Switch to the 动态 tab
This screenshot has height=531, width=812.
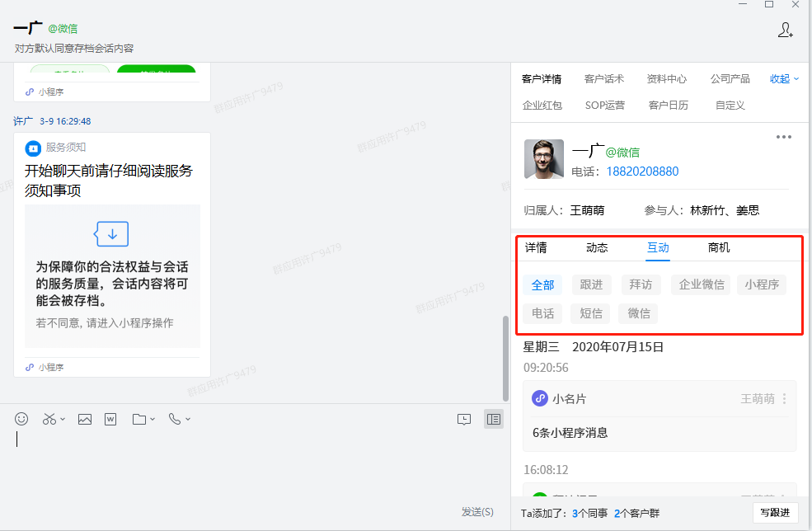pos(597,247)
